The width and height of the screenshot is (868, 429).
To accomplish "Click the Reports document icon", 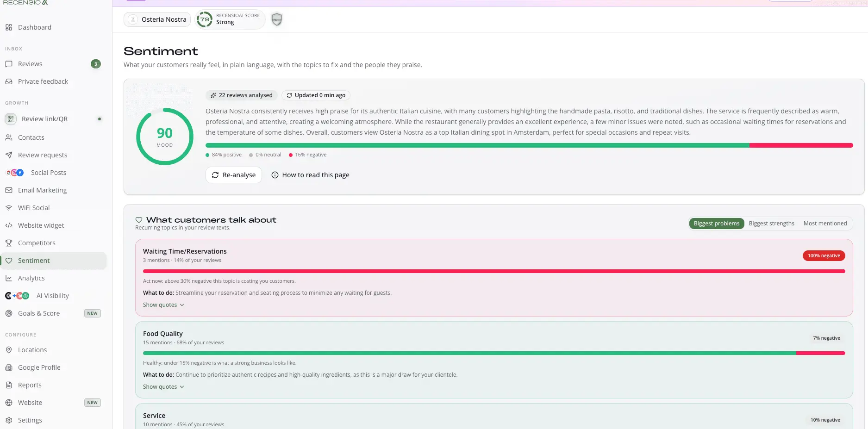I will pos(9,385).
